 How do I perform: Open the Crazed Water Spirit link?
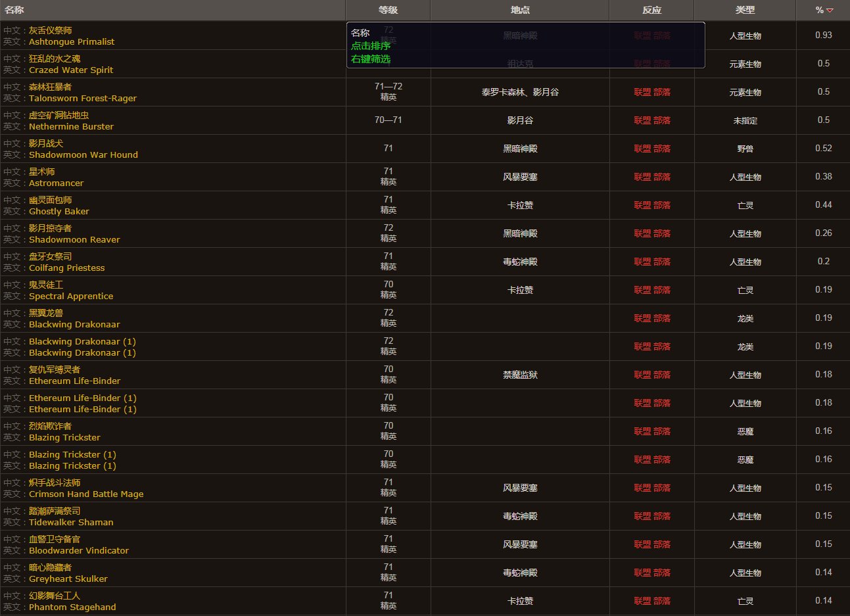(x=70, y=70)
